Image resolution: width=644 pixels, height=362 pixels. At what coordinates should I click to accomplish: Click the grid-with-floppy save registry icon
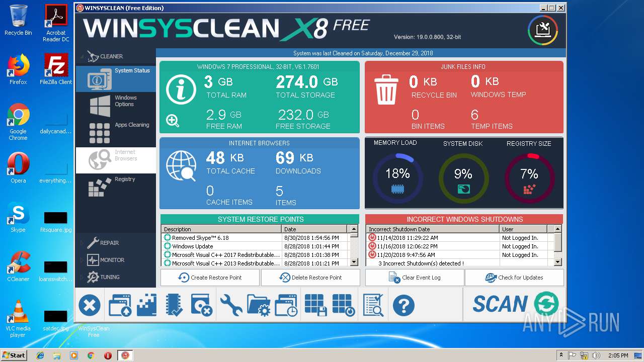tap(316, 305)
